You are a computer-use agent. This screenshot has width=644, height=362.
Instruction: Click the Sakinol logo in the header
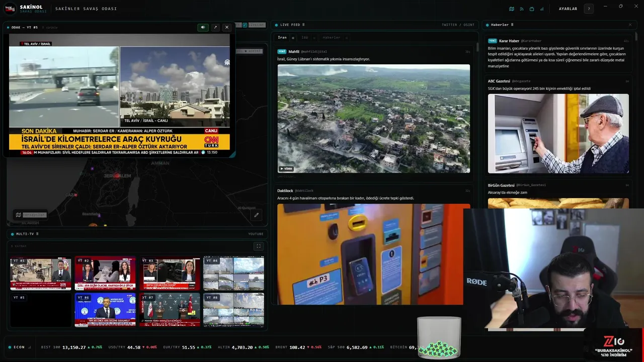tap(10, 9)
